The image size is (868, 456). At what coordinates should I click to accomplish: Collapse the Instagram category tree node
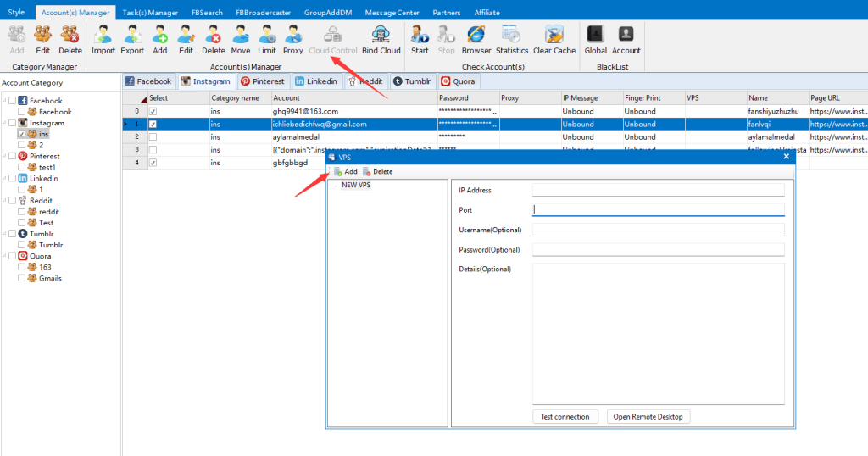[3, 123]
